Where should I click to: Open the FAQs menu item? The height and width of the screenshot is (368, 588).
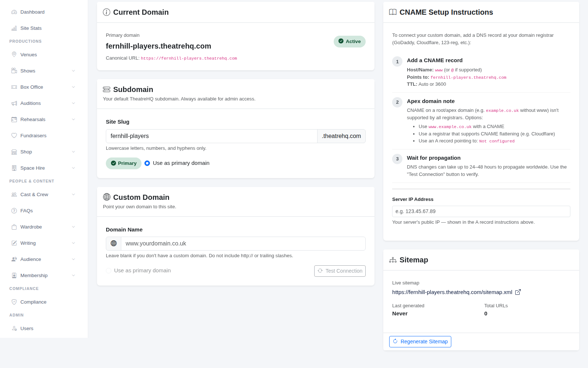click(x=44, y=211)
